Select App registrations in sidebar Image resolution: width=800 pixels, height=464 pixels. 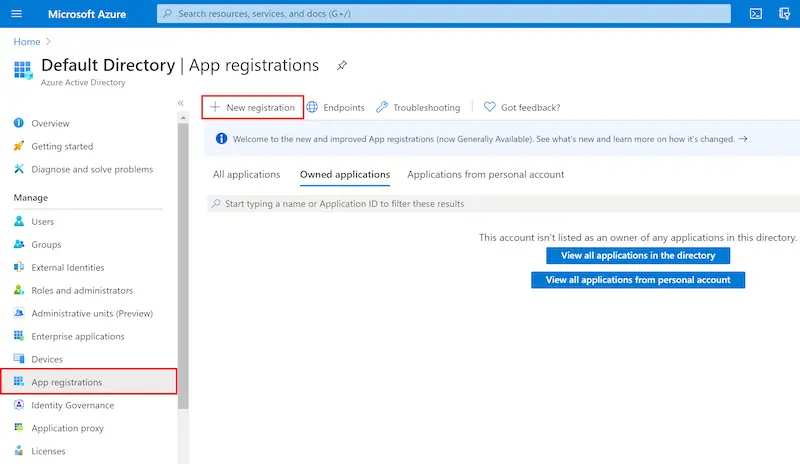pos(89,381)
